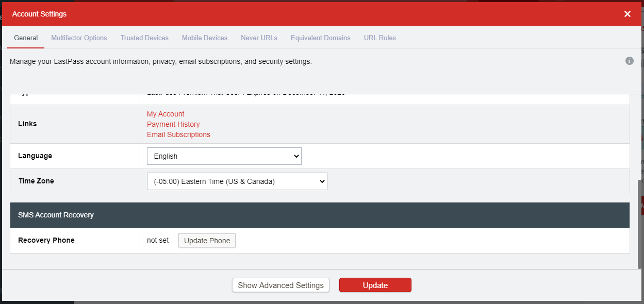This screenshot has width=644, height=304.
Task: Go to the Mobile Devices tab
Action: (x=205, y=38)
